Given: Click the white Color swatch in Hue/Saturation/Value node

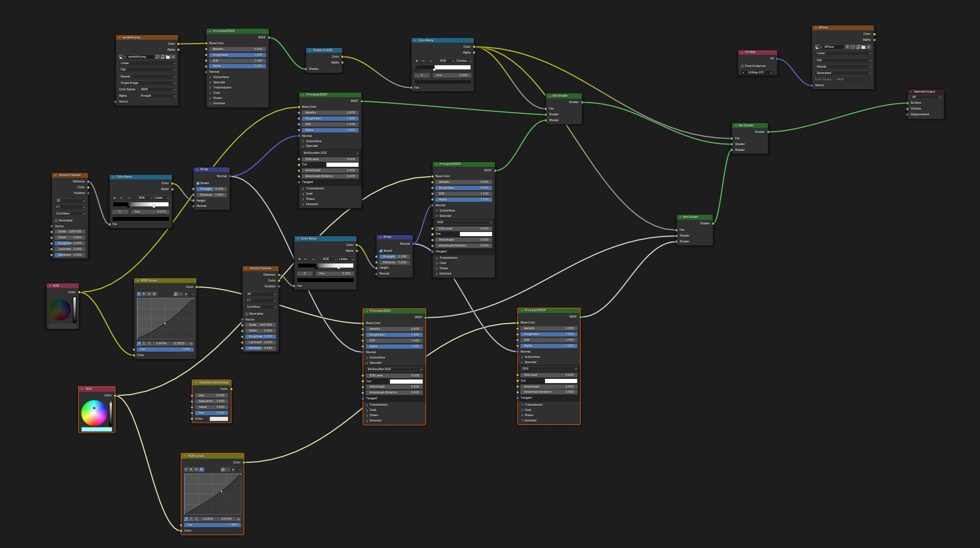Looking at the screenshot, I should [x=219, y=419].
